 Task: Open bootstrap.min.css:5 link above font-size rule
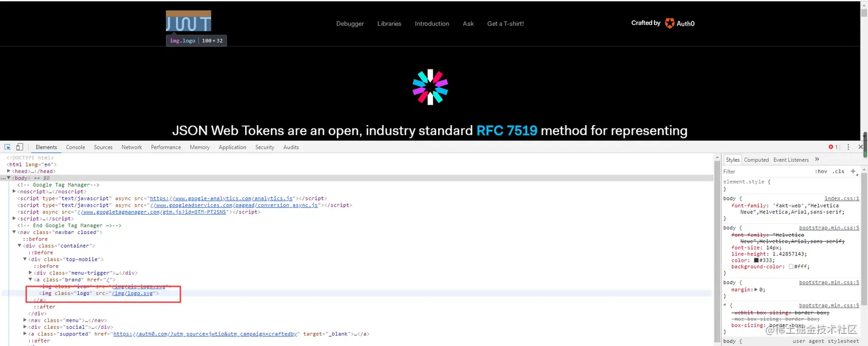coord(829,228)
